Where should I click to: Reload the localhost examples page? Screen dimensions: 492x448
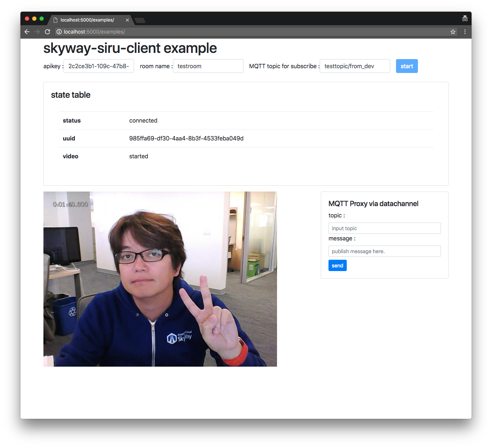(x=47, y=32)
